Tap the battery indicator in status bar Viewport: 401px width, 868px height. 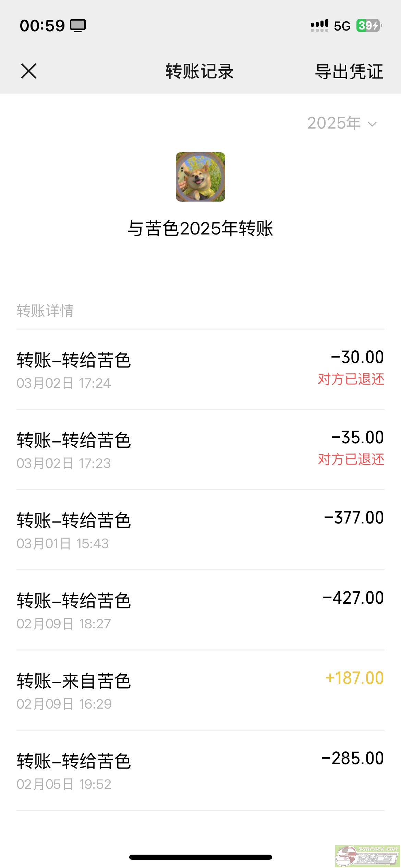(x=369, y=26)
